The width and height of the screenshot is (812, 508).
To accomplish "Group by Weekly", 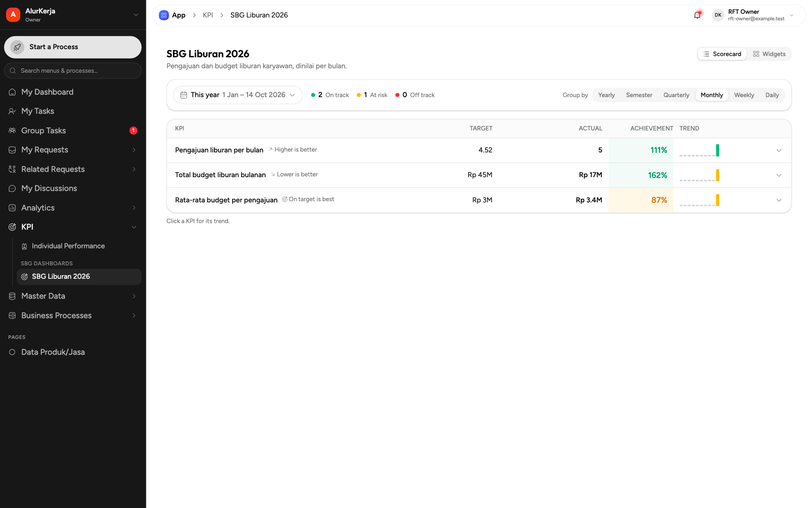I will point(744,95).
